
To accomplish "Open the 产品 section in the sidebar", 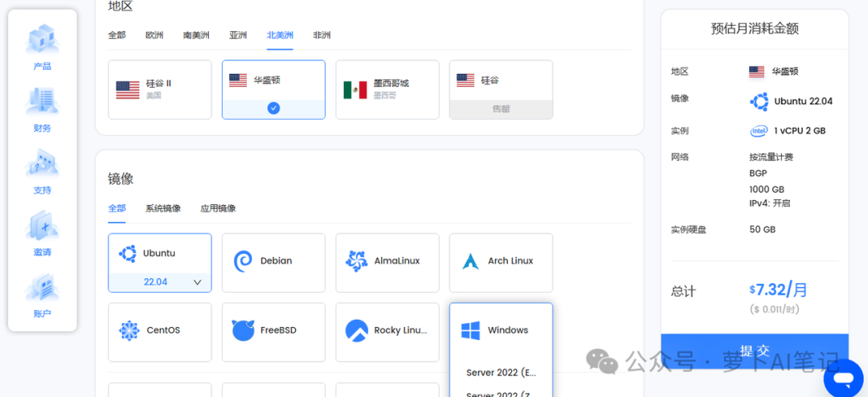I will point(42,47).
